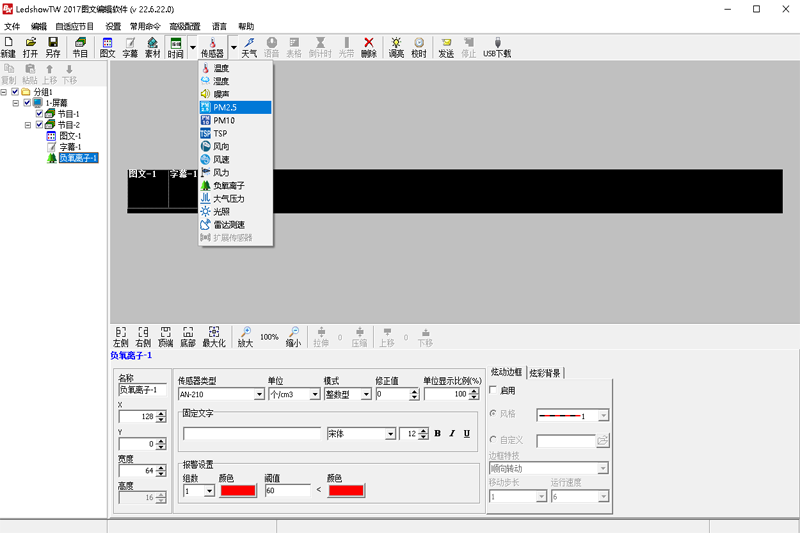Click the 固定文字 text input field
Screen dimensions: 800x533
[251, 434]
